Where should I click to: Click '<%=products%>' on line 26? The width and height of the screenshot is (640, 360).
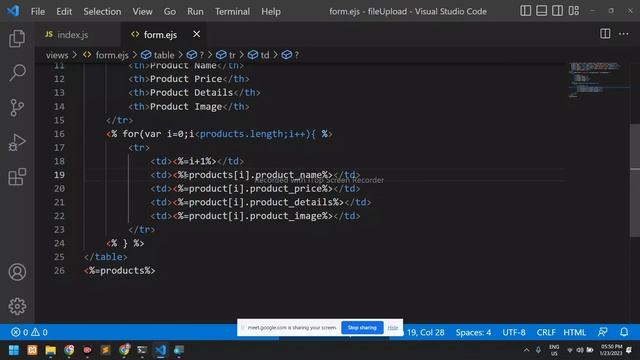tap(119, 270)
